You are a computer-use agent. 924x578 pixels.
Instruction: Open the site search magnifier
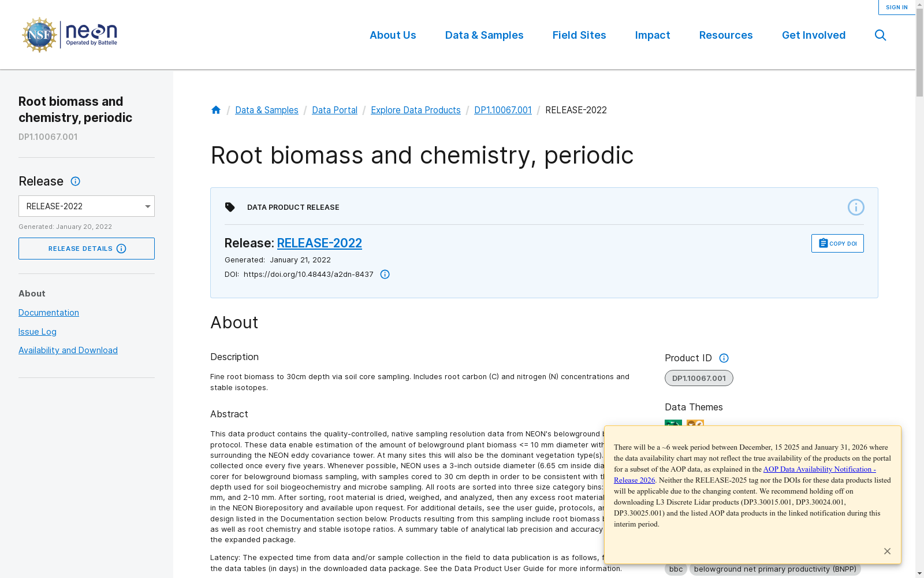click(x=880, y=35)
